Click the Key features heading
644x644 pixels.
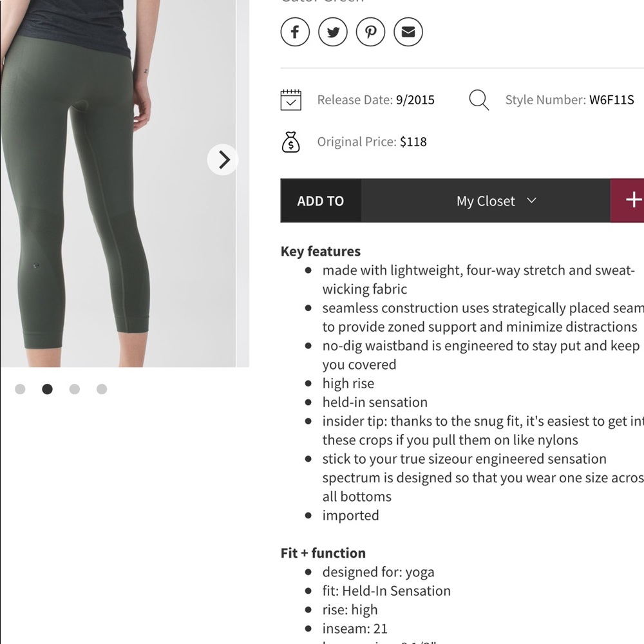tap(320, 251)
